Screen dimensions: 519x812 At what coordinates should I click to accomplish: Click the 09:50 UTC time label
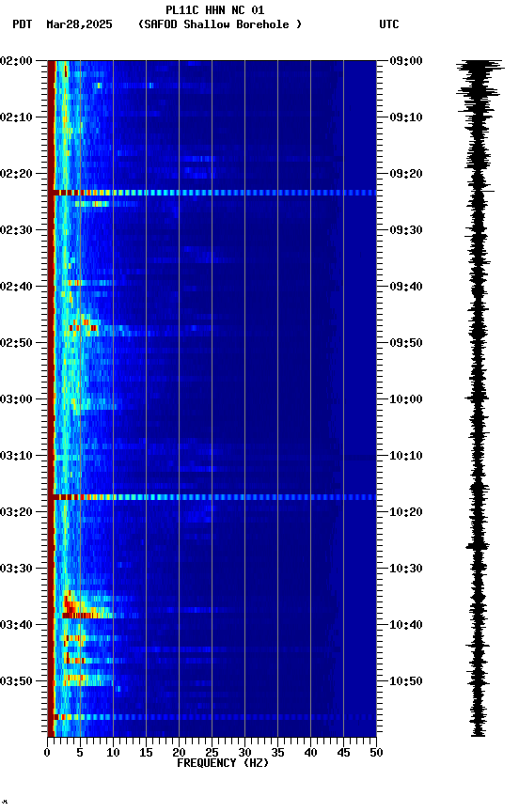coord(406,343)
